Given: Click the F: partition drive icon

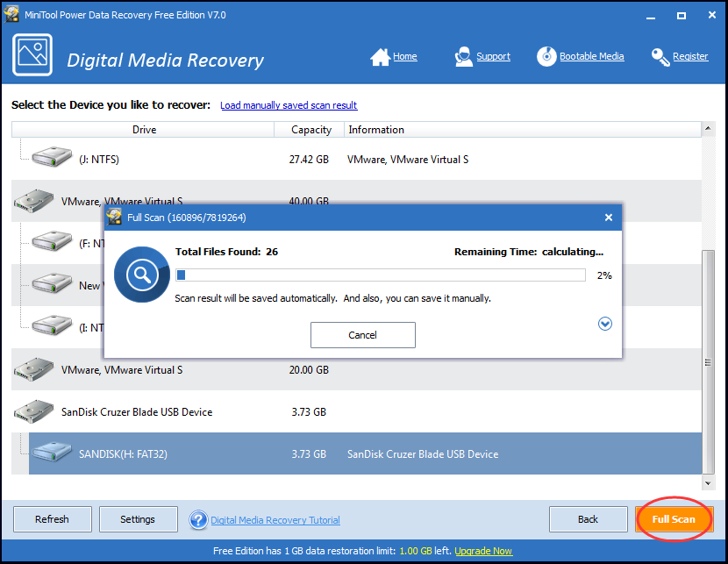Looking at the screenshot, I should point(52,241).
